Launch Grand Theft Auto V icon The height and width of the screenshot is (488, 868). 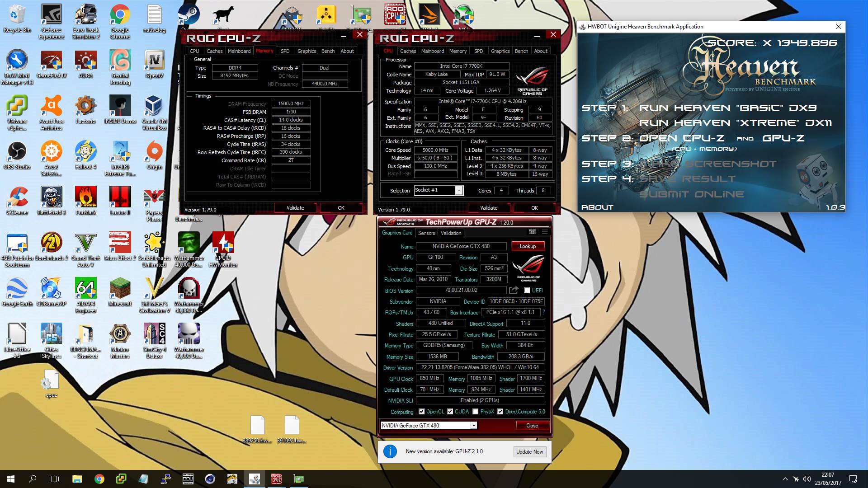pyautogui.click(x=86, y=250)
